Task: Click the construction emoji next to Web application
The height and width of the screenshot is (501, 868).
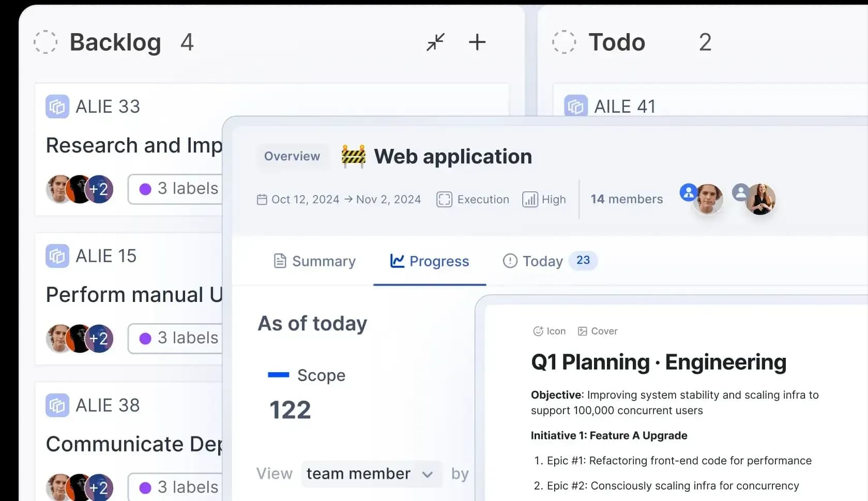Action: 354,156
